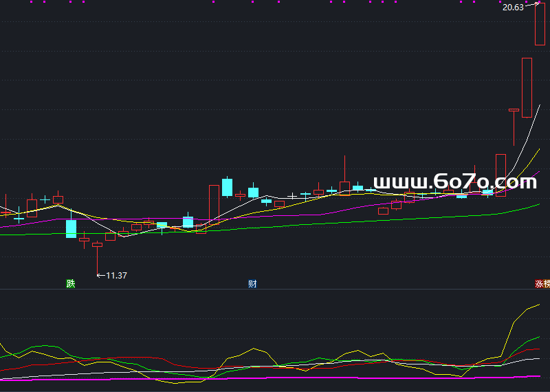Click the green indicator line's right end in the lower panel

pyautogui.click(x=539, y=337)
